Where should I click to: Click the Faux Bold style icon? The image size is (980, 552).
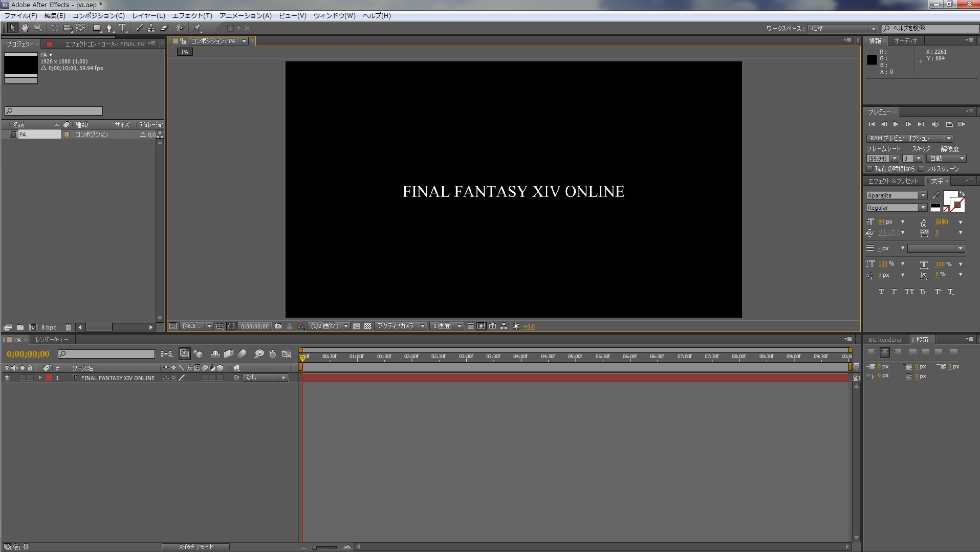coord(881,292)
